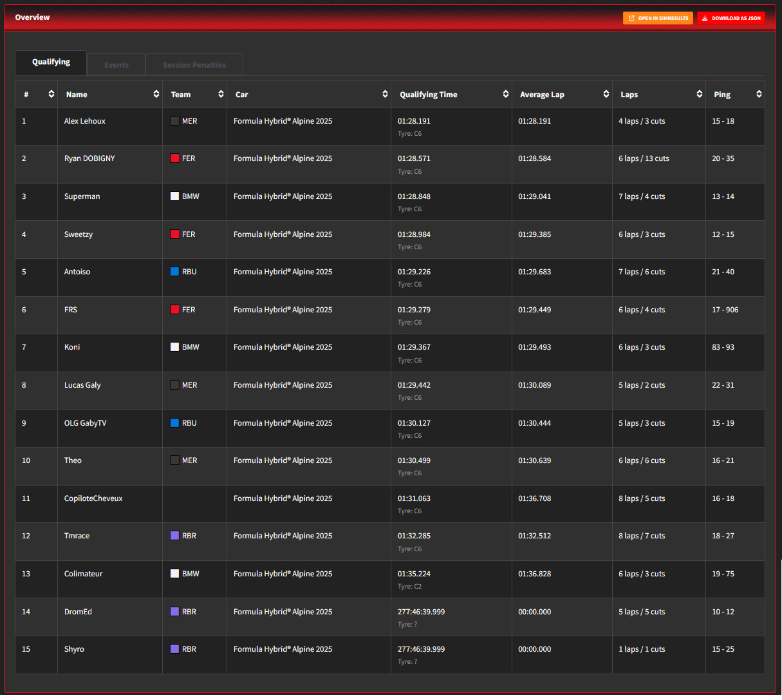Viewport: 782px width, 700px height.
Task: Click the Overview panel header
Action: tap(32, 17)
